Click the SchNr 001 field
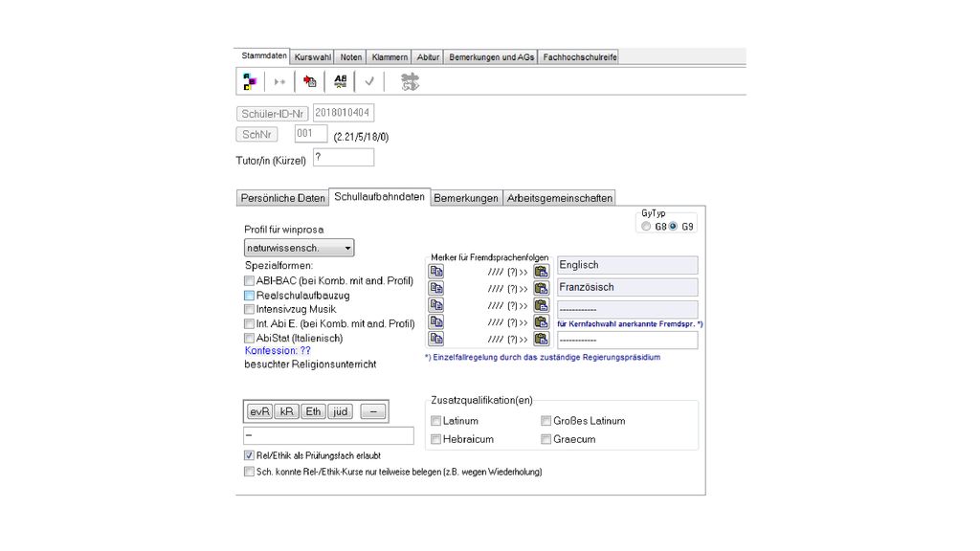Image resolution: width=980 pixels, height=551 pixels. click(311, 134)
